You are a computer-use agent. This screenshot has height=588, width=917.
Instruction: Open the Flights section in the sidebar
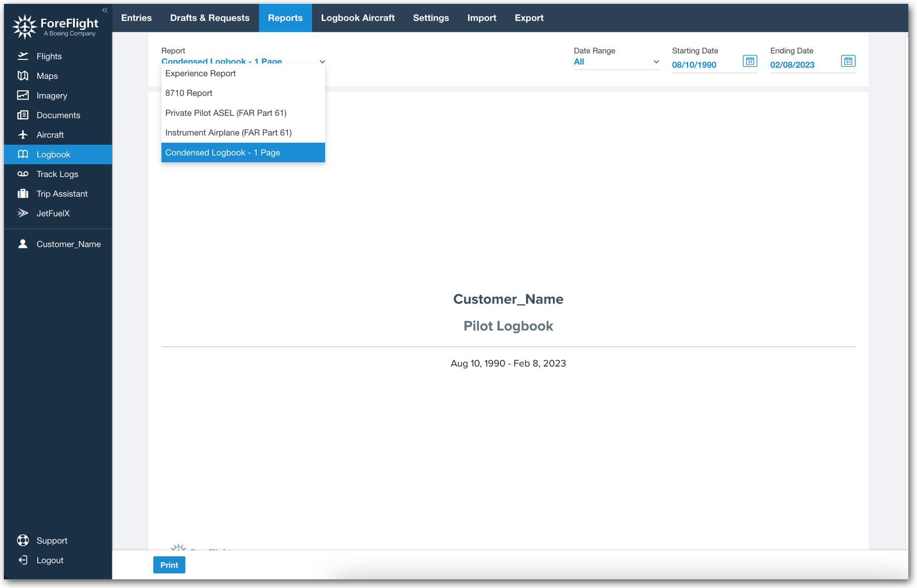(49, 56)
